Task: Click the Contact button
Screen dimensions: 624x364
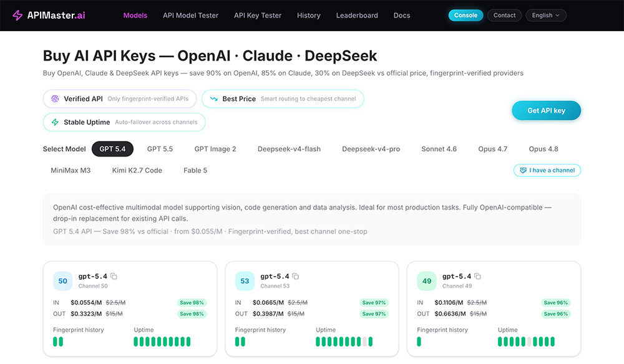Action: [x=504, y=16]
